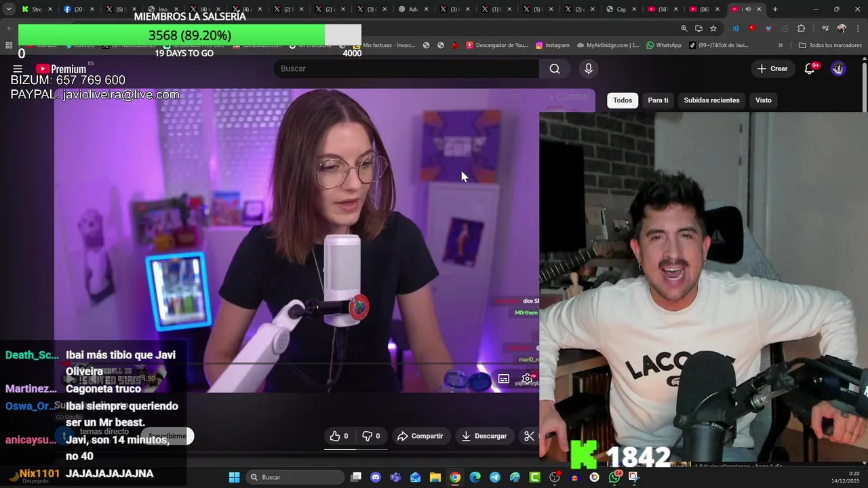Open the Descargador de You... bookmark

pos(497,45)
